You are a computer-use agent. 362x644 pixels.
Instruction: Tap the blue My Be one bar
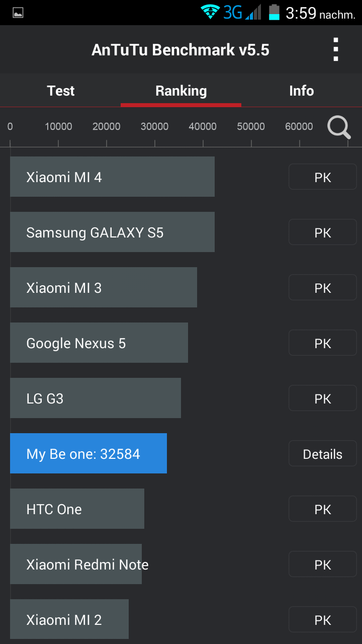pos(88,453)
